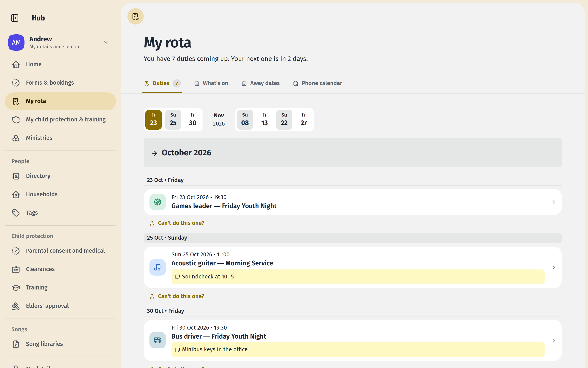Open the Games leader duty chevron

[553, 202]
